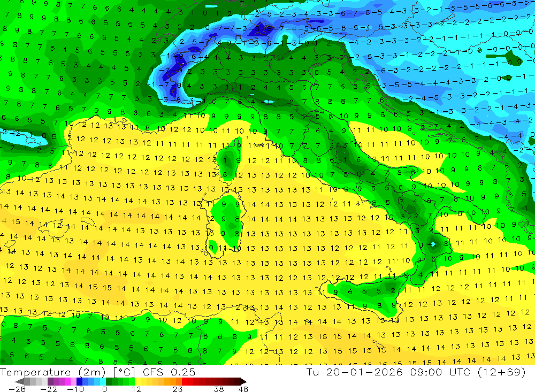Click the '-28' legend label
This screenshot has height=392, width=535.
[x=17, y=389]
